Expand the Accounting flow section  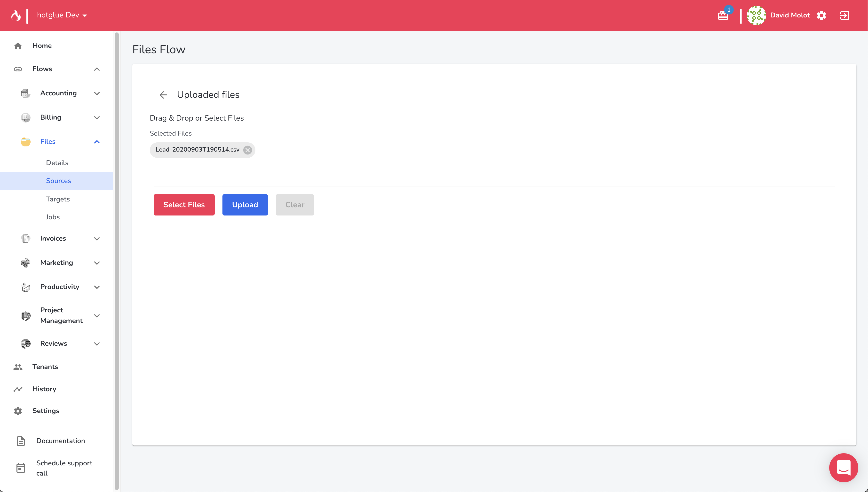point(97,94)
